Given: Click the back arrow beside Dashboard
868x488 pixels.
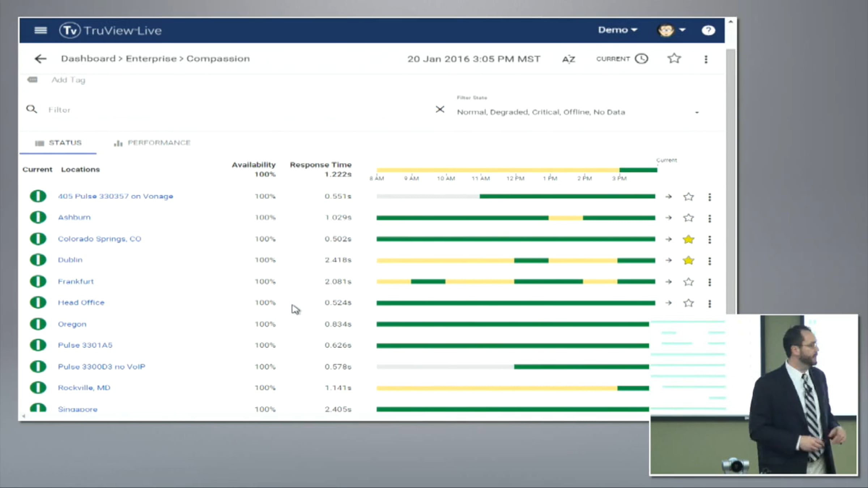Looking at the screenshot, I should click(41, 59).
